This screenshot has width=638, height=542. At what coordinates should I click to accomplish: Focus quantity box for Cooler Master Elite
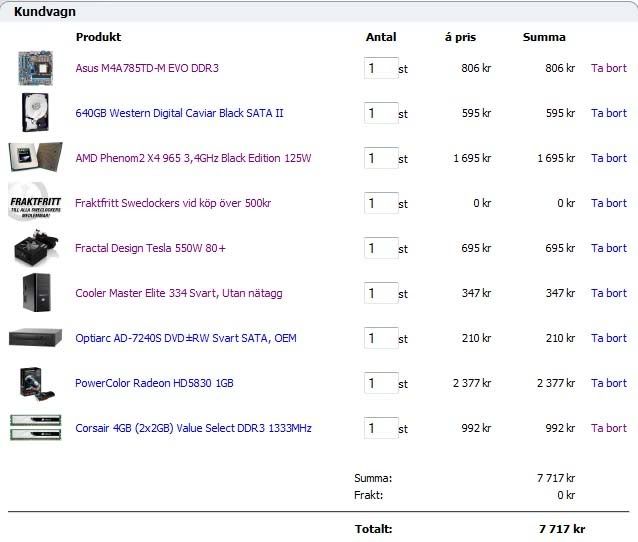[380, 293]
